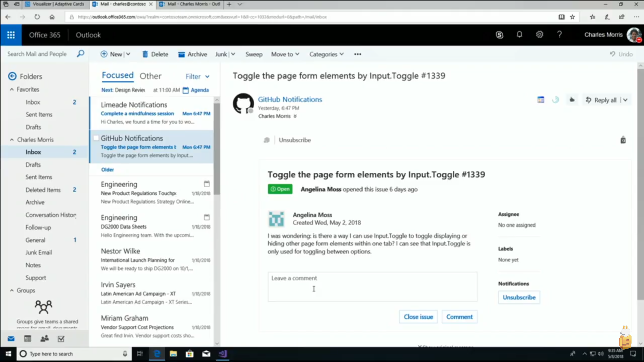
Task: Open the Agenda calendar link
Action: click(195, 90)
